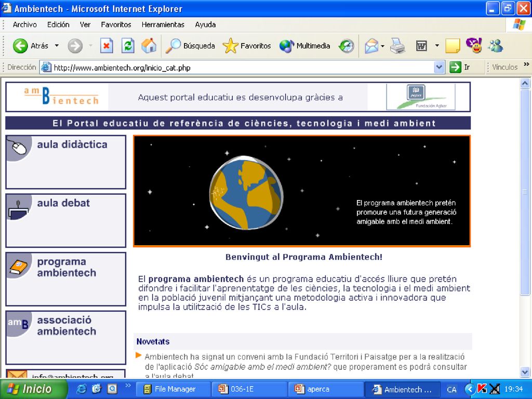Expand the Mail button dropdown arrow
Viewport: 532px width, 399px height.
coord(383,46)
